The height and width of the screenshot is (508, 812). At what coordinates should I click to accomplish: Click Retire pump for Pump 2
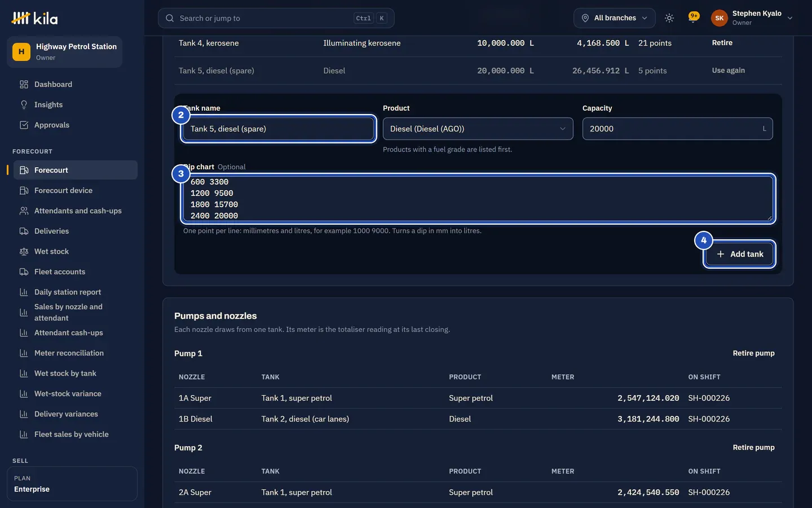(x=754, y=448)
